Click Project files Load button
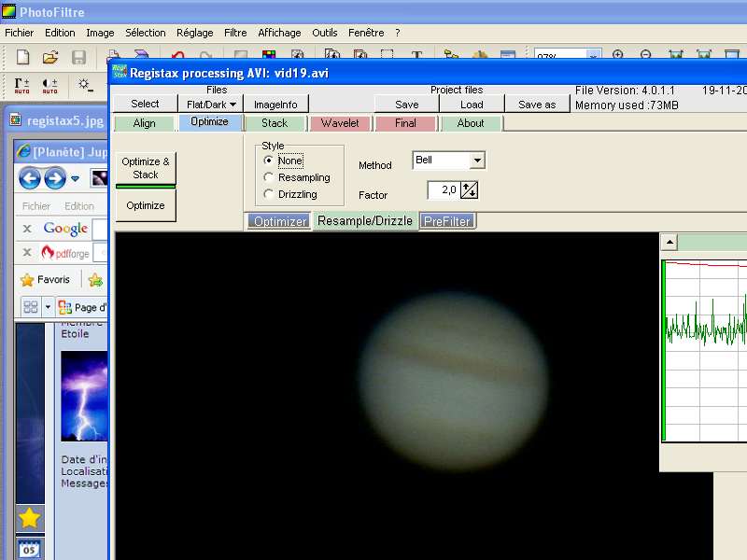 [x=472, y=105]
